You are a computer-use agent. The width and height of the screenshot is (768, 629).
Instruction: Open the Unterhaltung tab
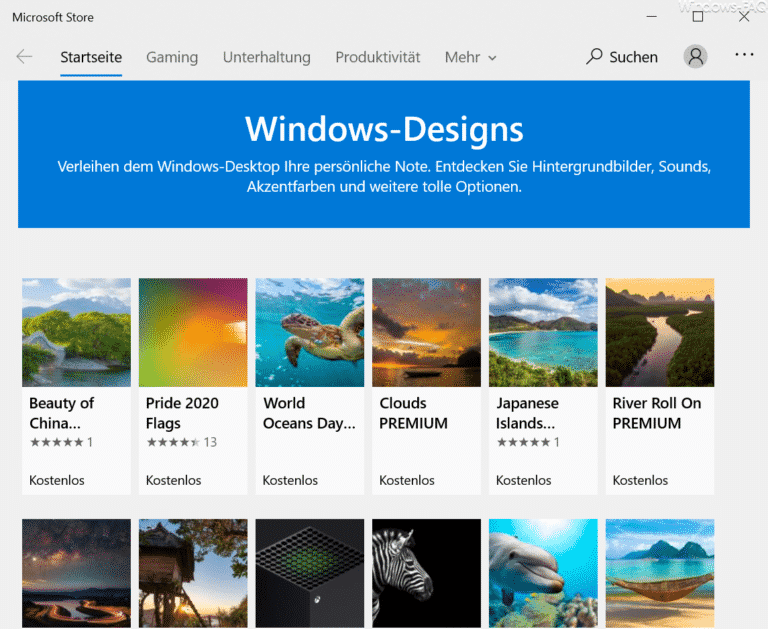[266, 57]
